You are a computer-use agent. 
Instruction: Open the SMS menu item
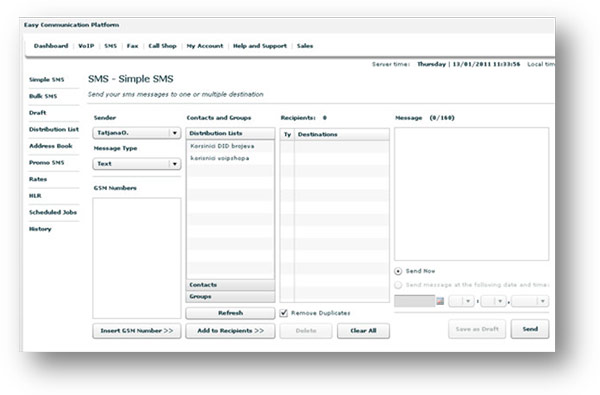(111, 46)
